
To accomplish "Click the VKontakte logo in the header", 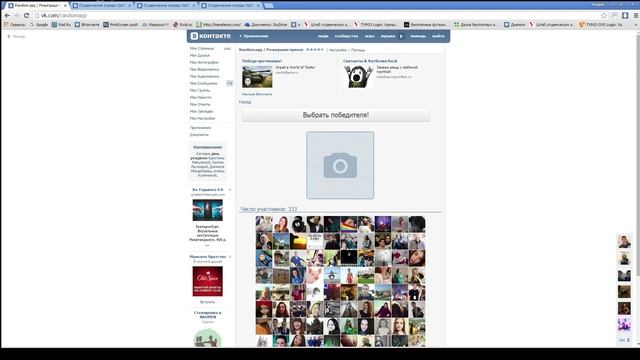I will pos(211,36).
